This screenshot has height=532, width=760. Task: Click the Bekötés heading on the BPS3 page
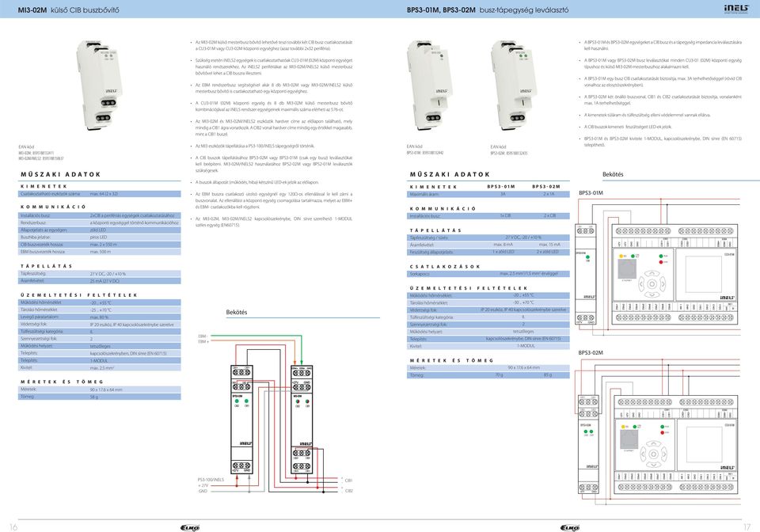click(x=613, y=174)
